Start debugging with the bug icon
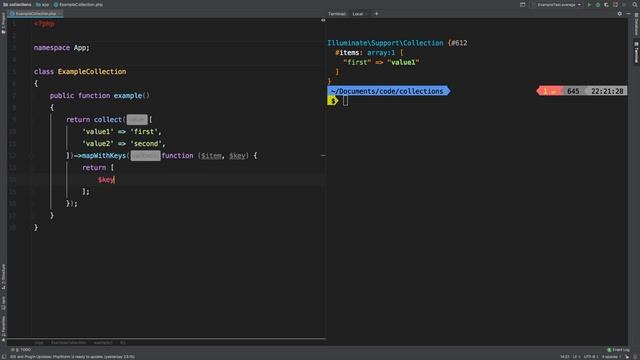The width and height of the screenshot is (640, 360). pos(598,4)
